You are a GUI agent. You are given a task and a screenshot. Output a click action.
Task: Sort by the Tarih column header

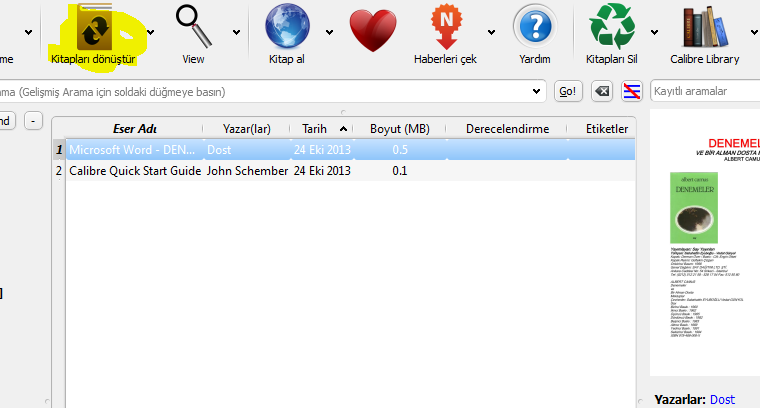(322, 129)
